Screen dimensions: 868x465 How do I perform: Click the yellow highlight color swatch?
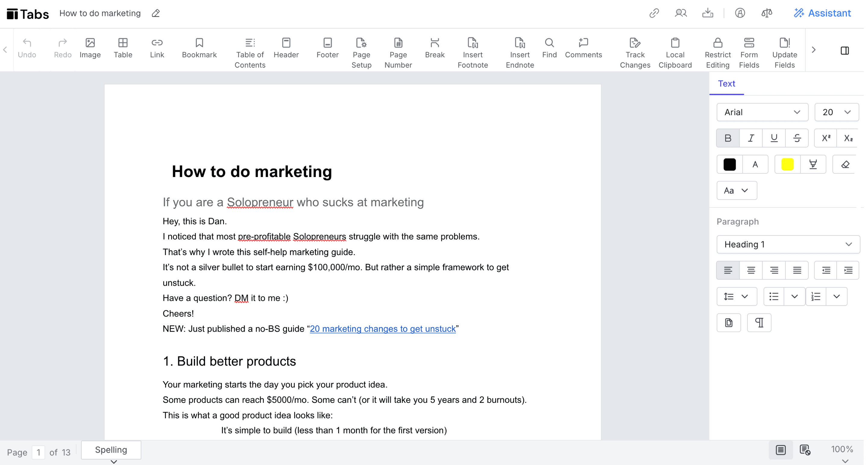point(787,165)
